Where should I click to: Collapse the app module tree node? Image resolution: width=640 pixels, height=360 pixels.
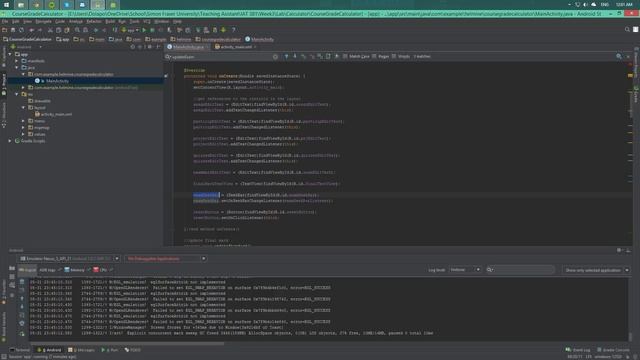tap(10, 54)
